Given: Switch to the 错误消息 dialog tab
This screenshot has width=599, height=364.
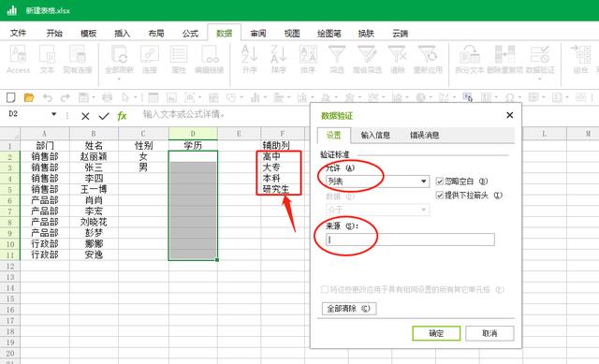Looking at the screenshot, I should tap(424, 135).
